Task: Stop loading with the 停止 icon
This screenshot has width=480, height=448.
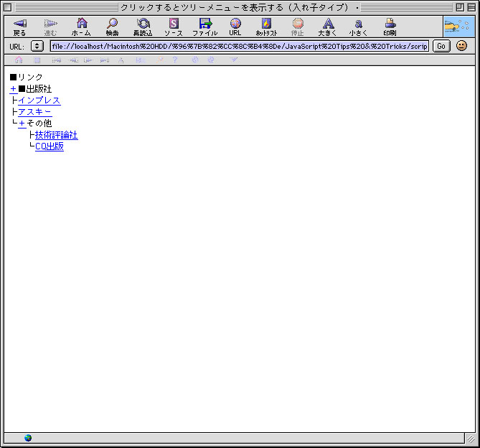Action: [x=298, y=27]
